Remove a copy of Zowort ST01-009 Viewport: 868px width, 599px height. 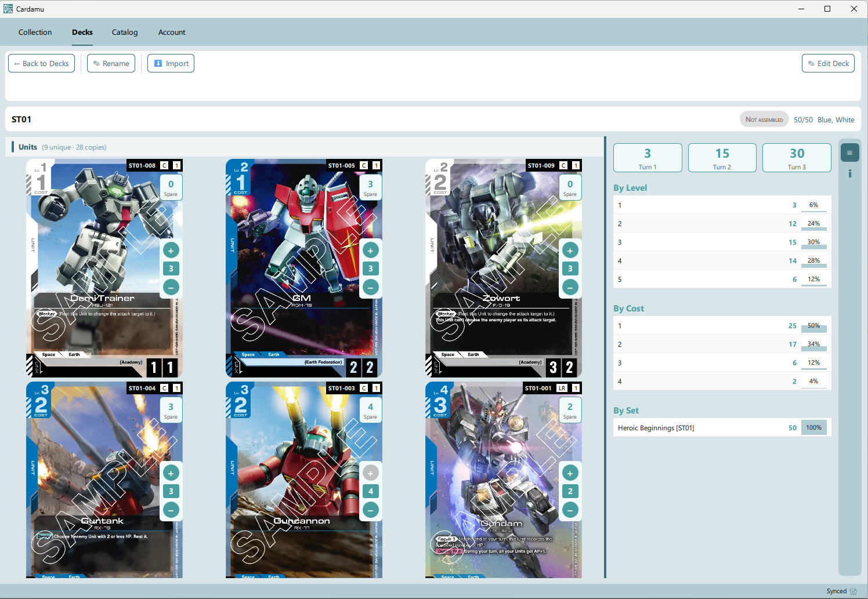coord(570,287)
